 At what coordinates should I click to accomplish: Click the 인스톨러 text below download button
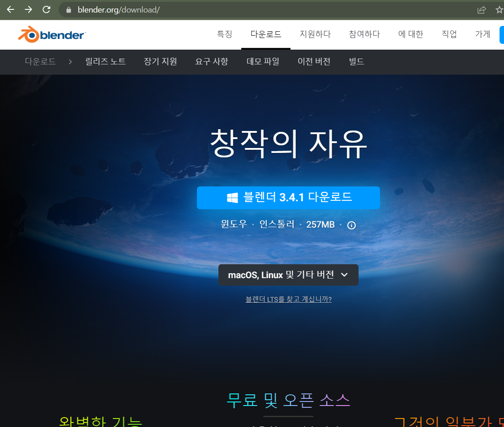[x=277, y=224]
